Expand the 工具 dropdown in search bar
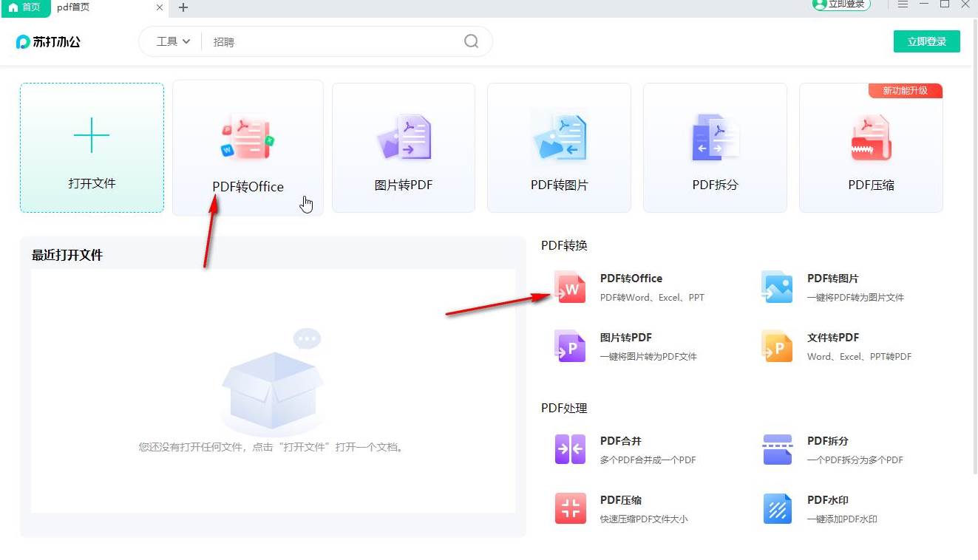The image size is (978, 560). click(173, 41)
